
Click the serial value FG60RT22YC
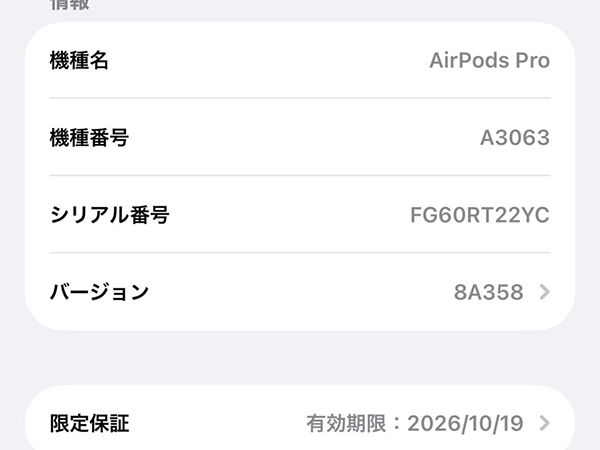(480, 215)
